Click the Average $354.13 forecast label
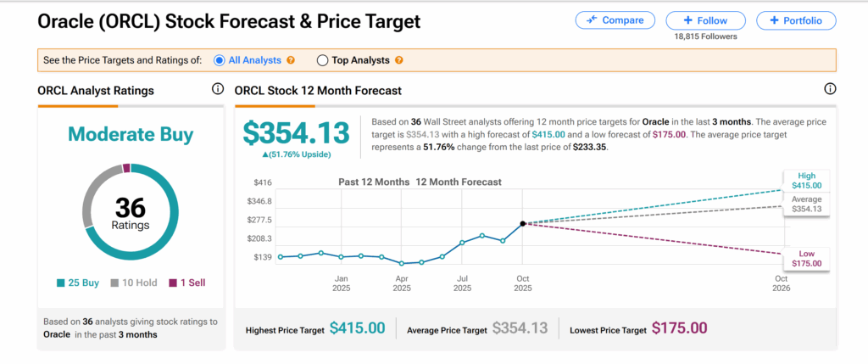The width and height of the screenshot is (868, 364). tap(804, 204)
